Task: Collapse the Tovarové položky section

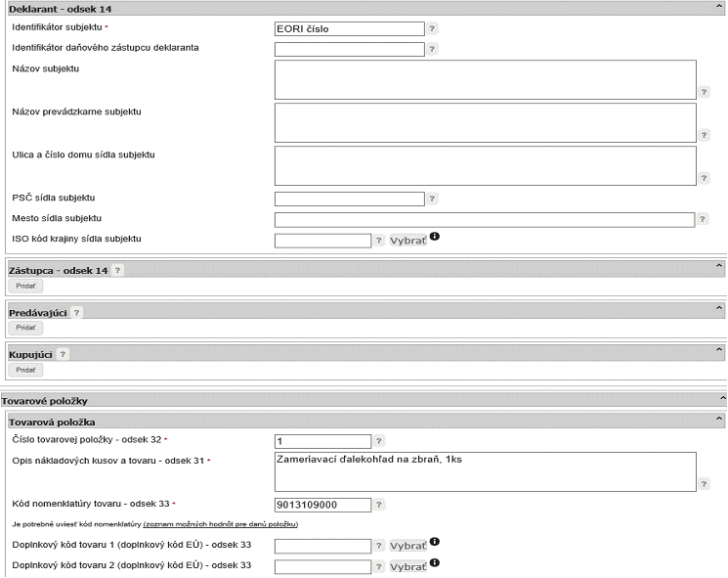Action: pyautogui.click(x=722, y=398)
